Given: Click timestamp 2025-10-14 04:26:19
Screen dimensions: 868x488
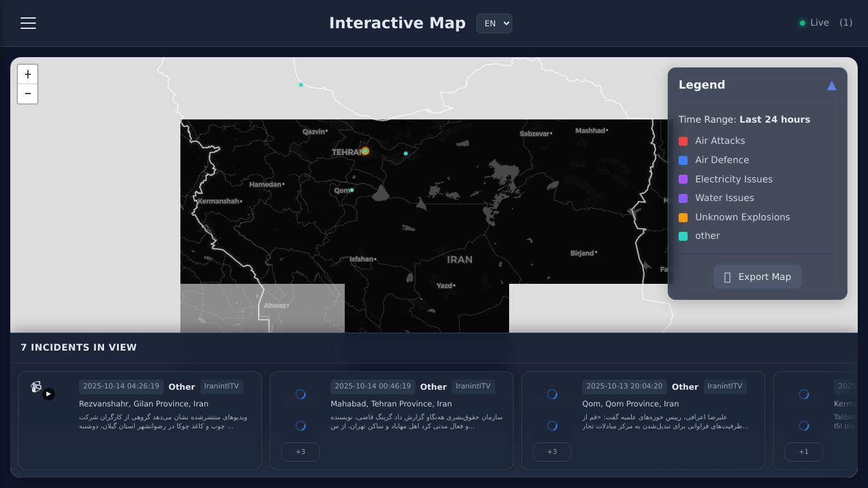Looking at the screenshot, I should pyautogui.click(x=121, y=387).
